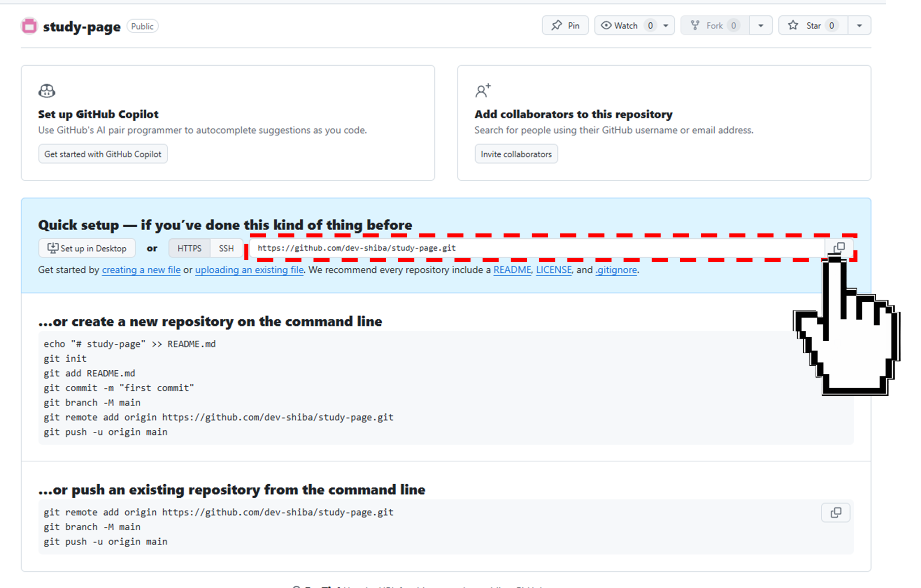Click Set up in Desktop button
Viewport: 921px width, 588px height.
point(87,248)
